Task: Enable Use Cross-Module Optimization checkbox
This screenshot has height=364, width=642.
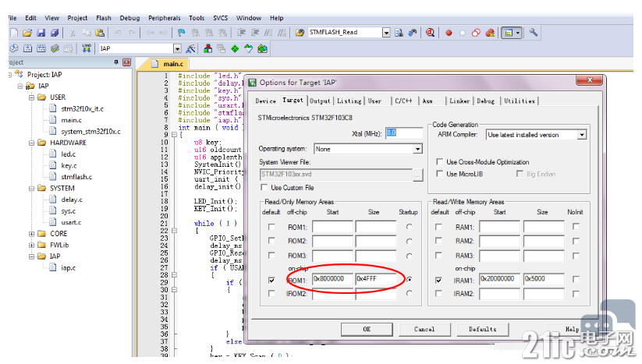Action: pos(440,162)
